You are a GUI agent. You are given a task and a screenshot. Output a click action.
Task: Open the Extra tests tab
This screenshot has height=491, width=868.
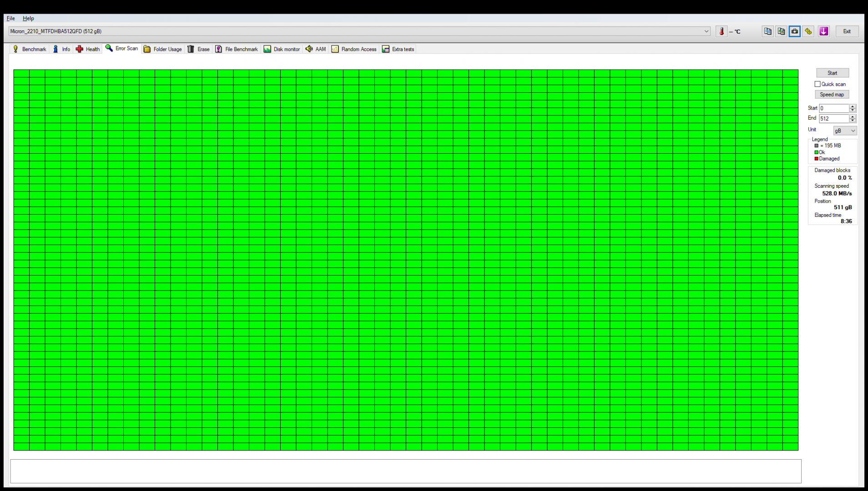click(x=399, y=49)
